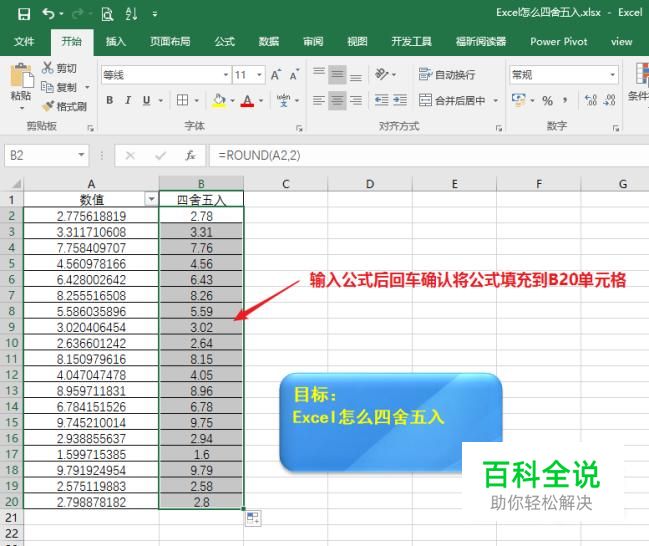
Task: Click the Undo arrow icon
Action: coord(48,14)
